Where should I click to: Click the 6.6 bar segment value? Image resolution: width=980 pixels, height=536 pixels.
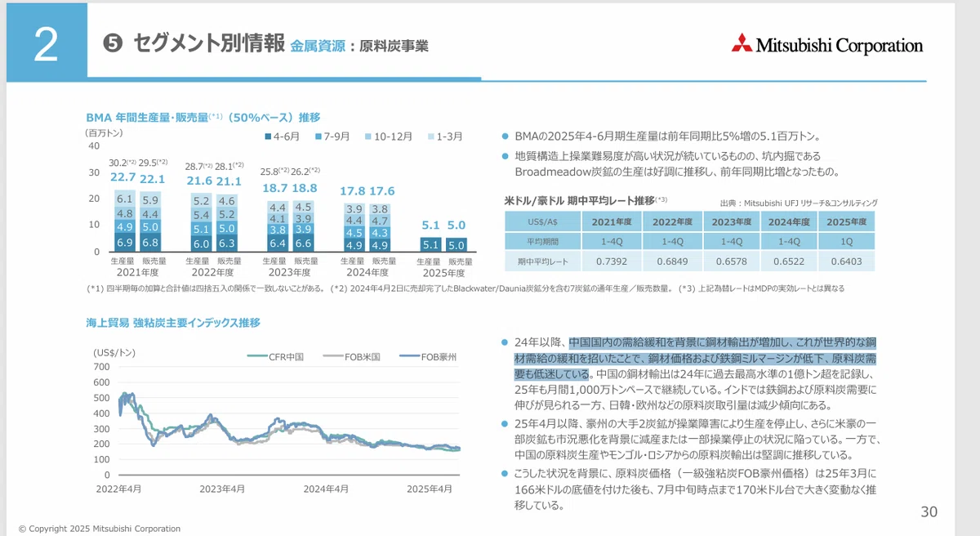[x=303, y=243]
